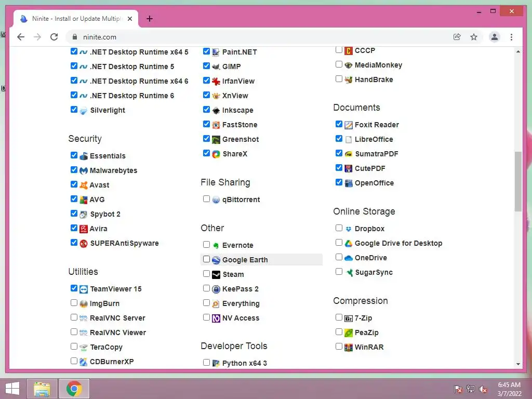Click the RealVNC Server label
532x399 pixels.
117,318
